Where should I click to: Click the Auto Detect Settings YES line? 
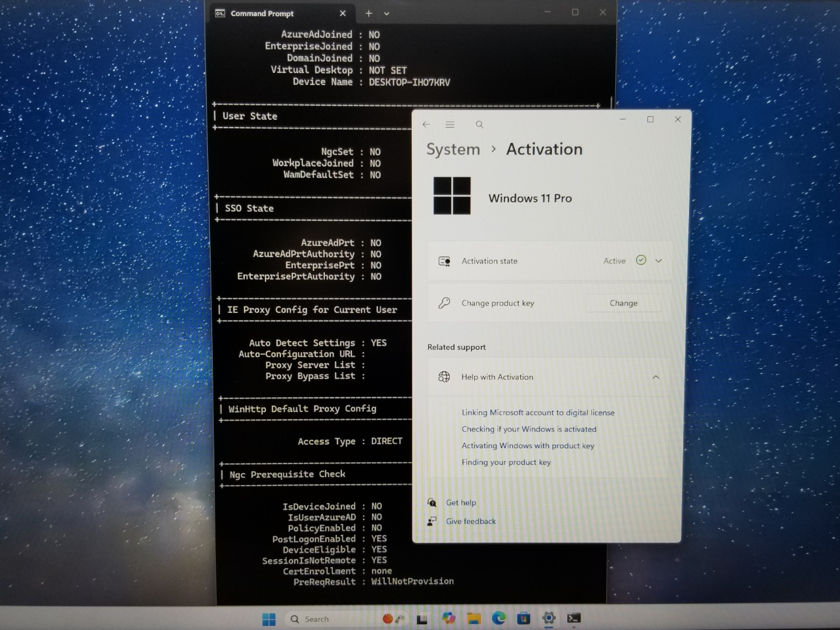pyautogui.click(x=318, y=343)
